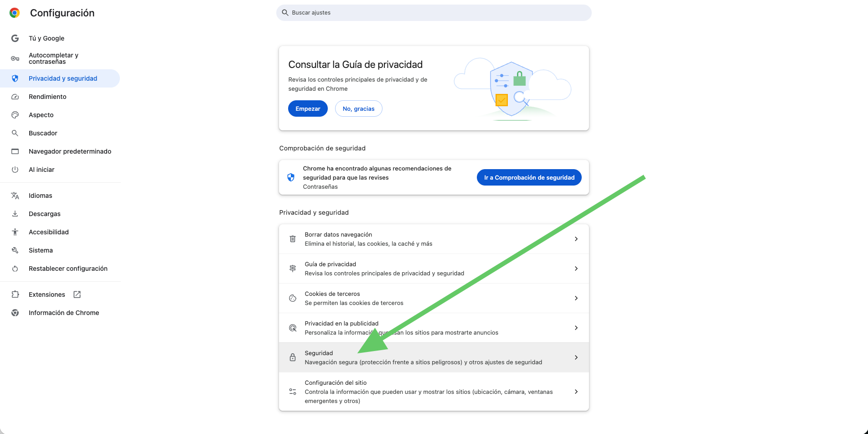Focus the Buscar ajustes search field
The image size is (868, 434).
433,13
